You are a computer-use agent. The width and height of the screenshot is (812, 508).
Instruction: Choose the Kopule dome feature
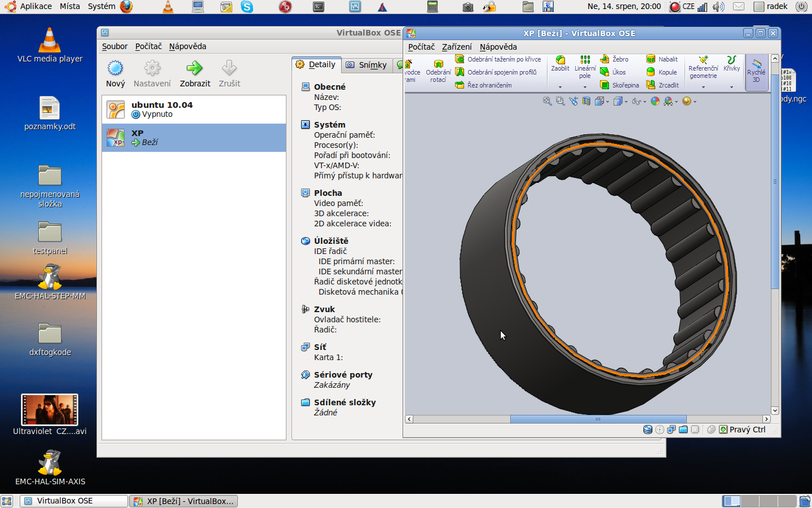662,72
